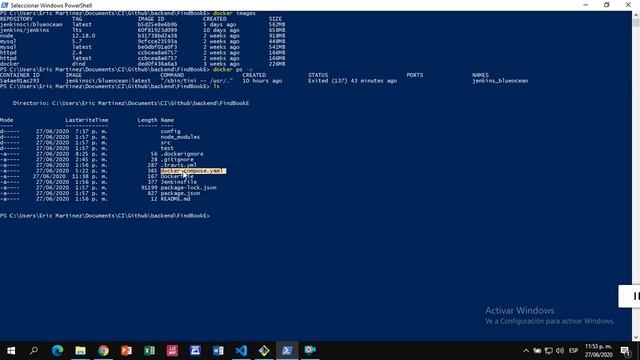Click the config directory name

coord(170,131)
